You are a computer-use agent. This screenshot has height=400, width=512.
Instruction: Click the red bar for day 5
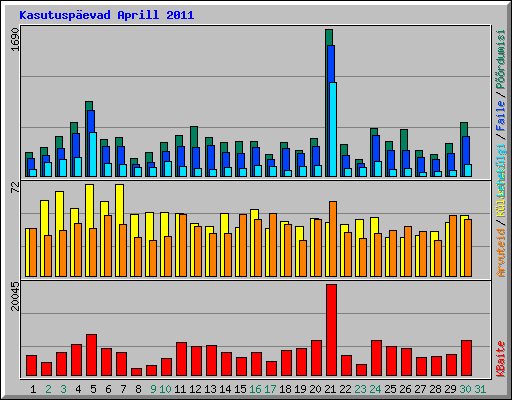tap(92, 355)
